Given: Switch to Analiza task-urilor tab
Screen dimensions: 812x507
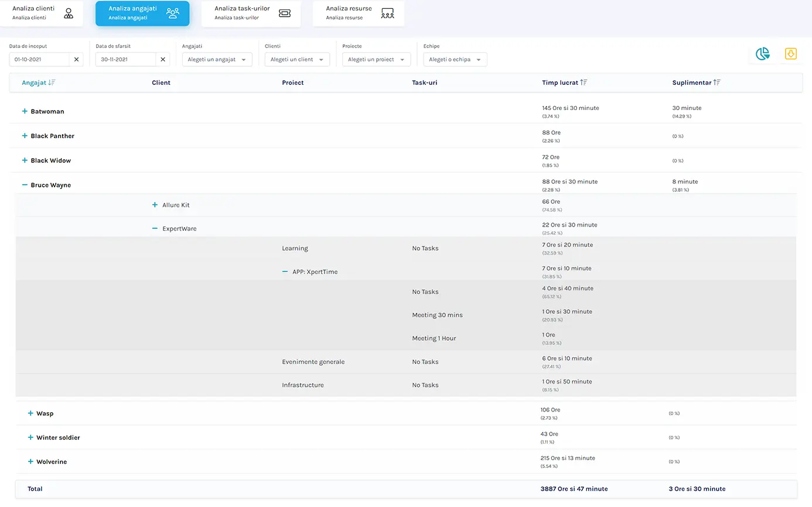Looking at the screenshot, I should [x=251, y=13].
